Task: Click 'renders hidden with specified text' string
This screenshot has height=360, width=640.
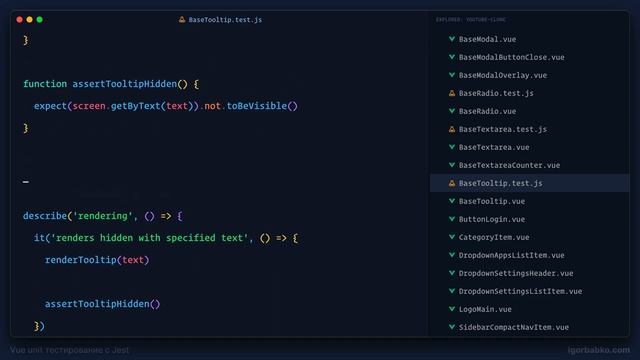Action: click(x=149, y=238)
